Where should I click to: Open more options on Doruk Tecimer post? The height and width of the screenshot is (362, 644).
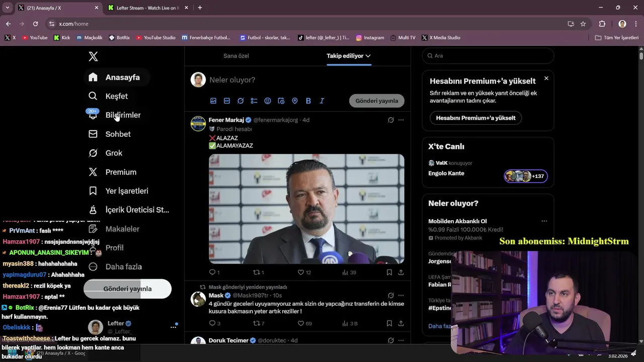pos(401,340)
